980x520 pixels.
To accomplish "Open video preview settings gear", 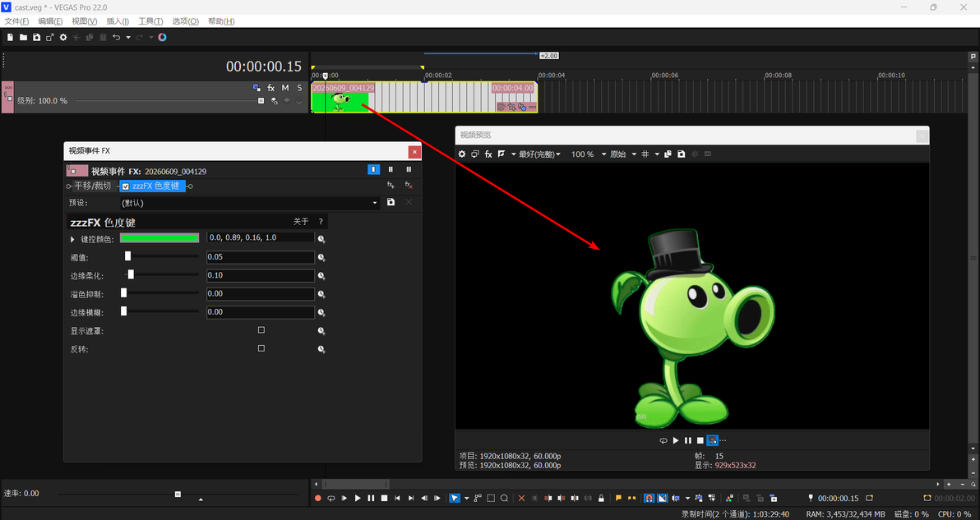I will 462,154.
